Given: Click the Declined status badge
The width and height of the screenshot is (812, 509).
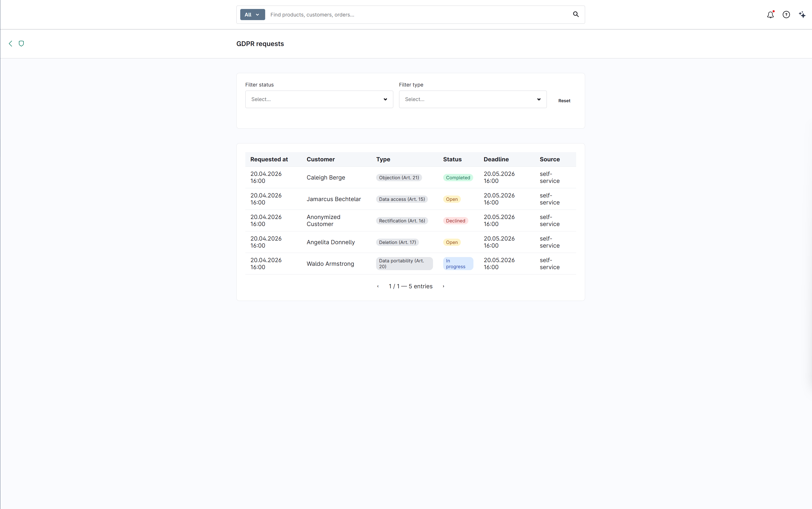Looking at the screenshot, I should click(455, 221).
